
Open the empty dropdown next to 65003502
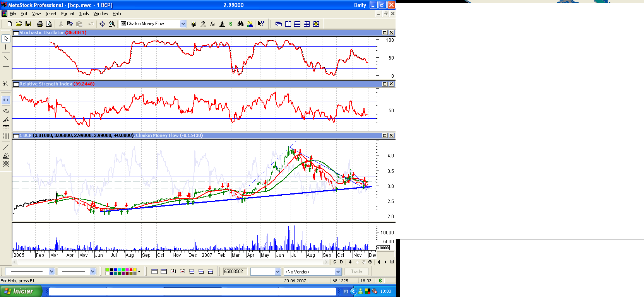point(277,271)
